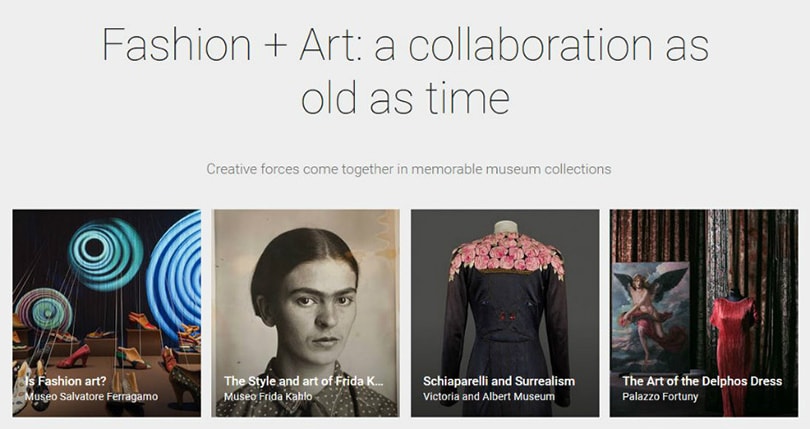810x429 pixels.
Task: Click the Museo Salvatore Ferragamo label
Action: coord(92,397)
